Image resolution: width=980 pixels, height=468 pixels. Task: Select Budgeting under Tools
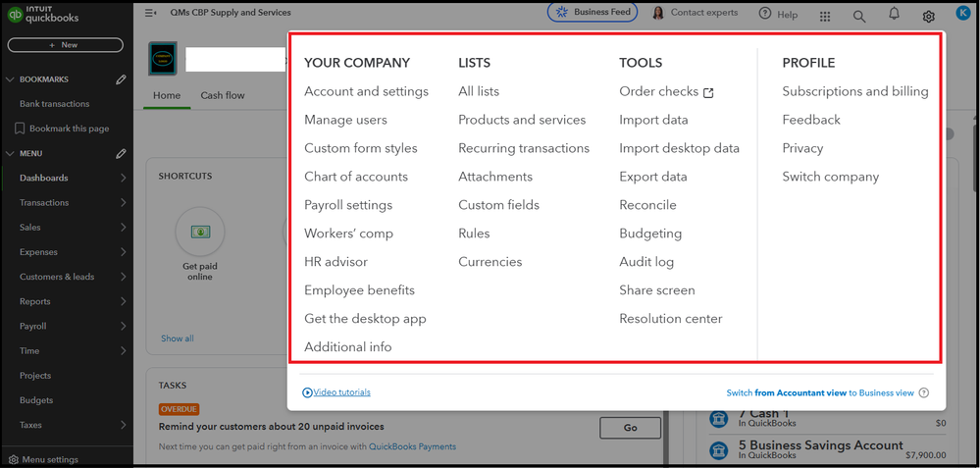[x=650, y=234]
